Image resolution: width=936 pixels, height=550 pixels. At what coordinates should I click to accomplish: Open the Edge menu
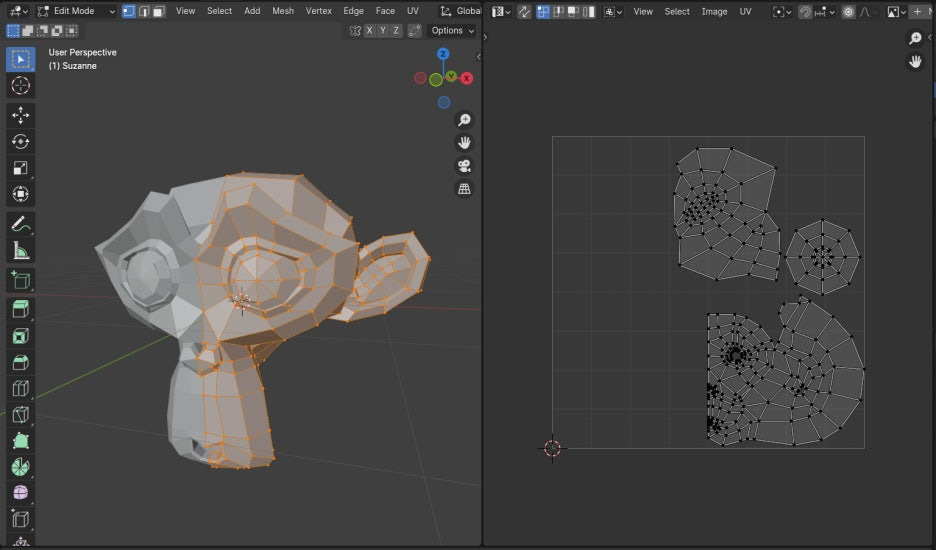(353, 11)
